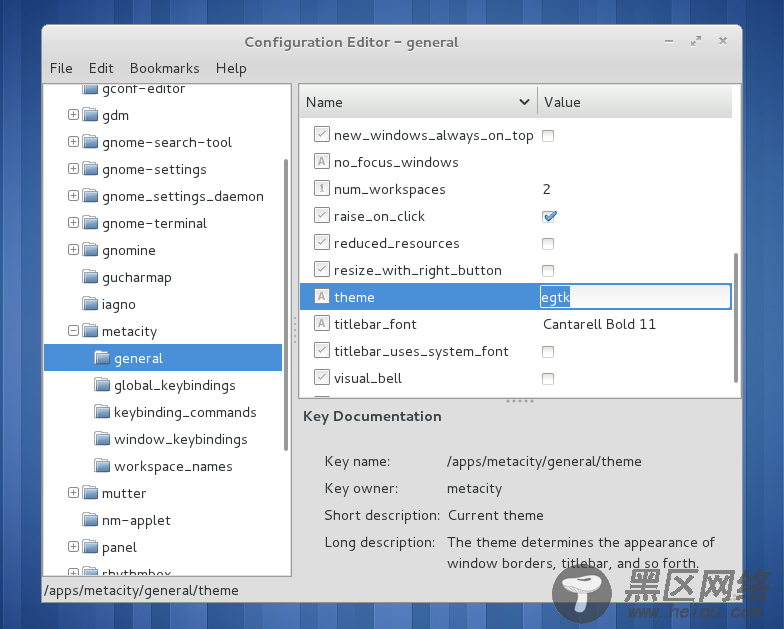Click the gnome-settings folder icon

(90, 169)
